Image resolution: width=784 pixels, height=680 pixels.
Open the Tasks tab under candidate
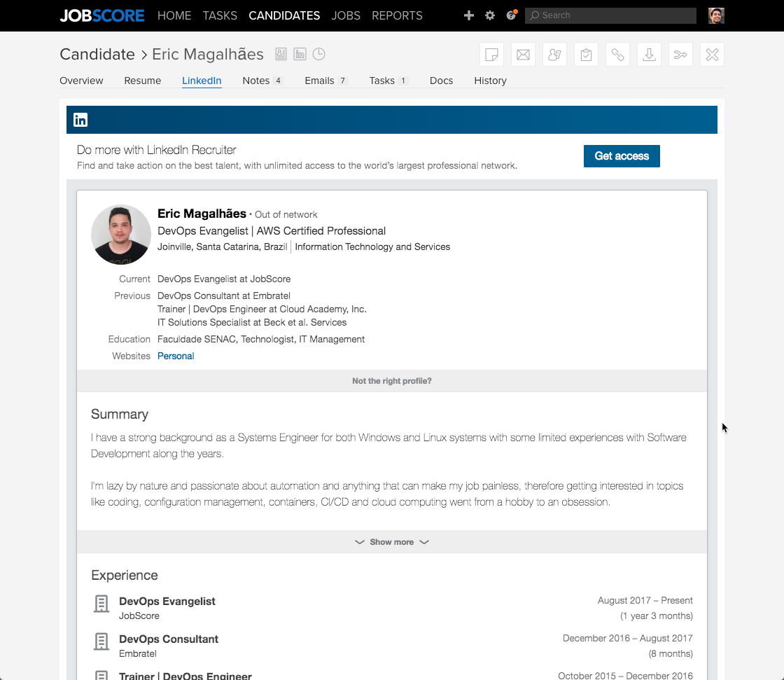coord(388,81)
